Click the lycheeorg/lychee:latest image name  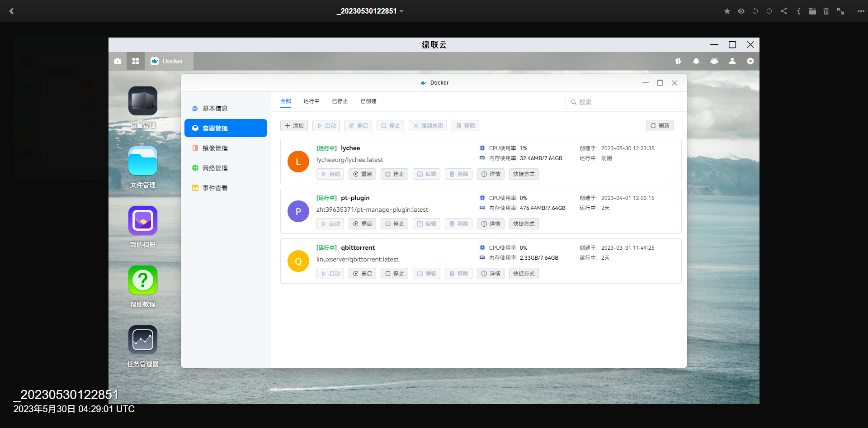click(349, 160)
